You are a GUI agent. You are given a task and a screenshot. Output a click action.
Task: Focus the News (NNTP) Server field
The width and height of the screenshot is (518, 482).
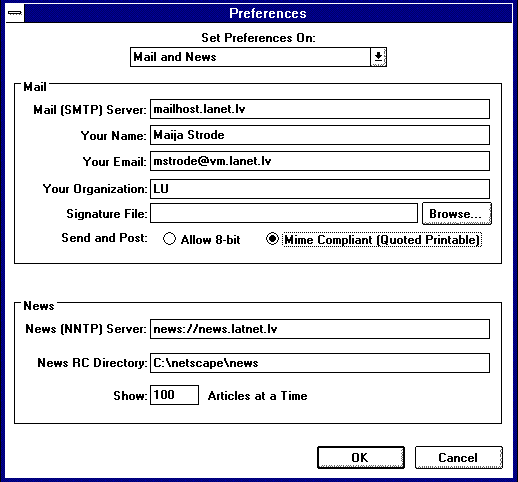(320, 329)
